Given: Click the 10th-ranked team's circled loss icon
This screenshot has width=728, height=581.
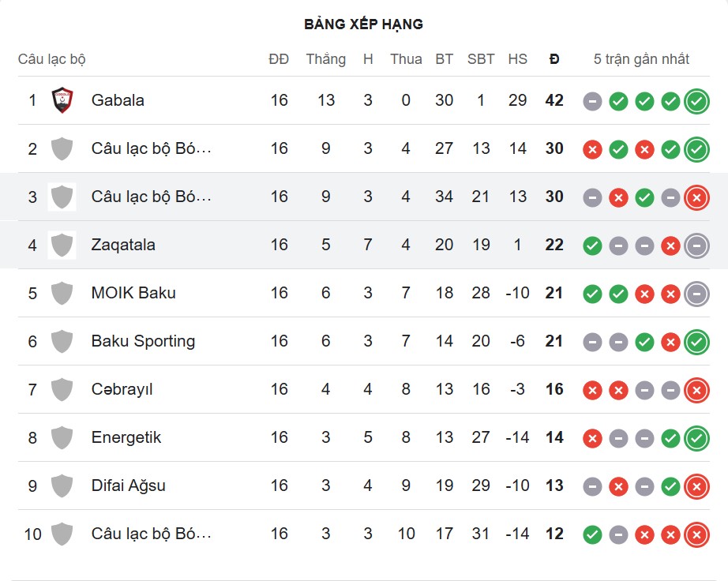Looking at the screenshot, I should [696, 534].
